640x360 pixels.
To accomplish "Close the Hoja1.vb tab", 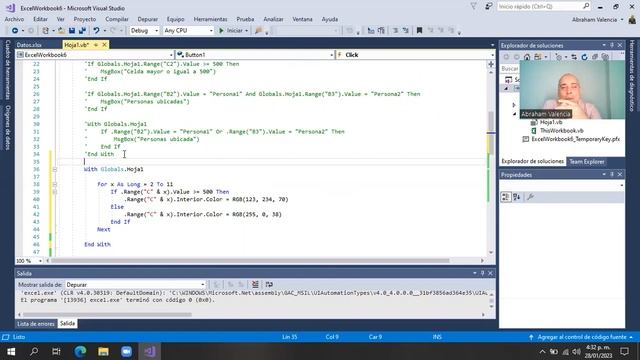I will click(104, 45).
